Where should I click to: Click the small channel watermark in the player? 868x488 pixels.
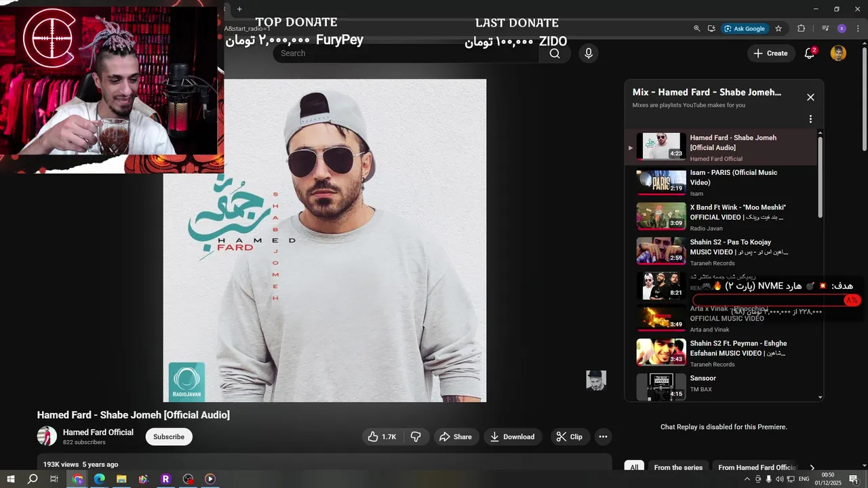pyautogui.click(x=596, y=380)
